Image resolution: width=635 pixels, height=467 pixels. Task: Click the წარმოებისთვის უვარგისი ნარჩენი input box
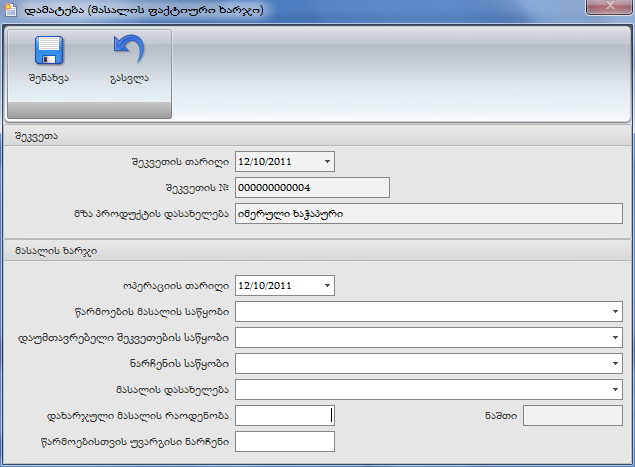(x=284, y=442)
